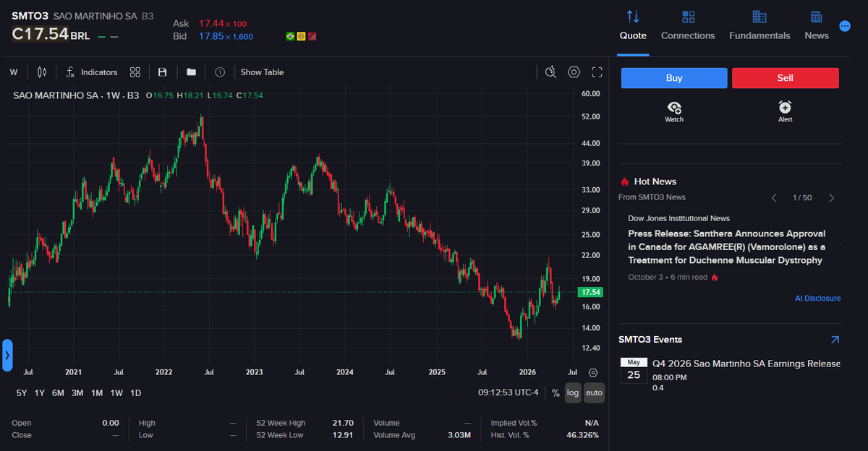Click Show Table
The height and width of the screenshot is (451, 868).
262,72
